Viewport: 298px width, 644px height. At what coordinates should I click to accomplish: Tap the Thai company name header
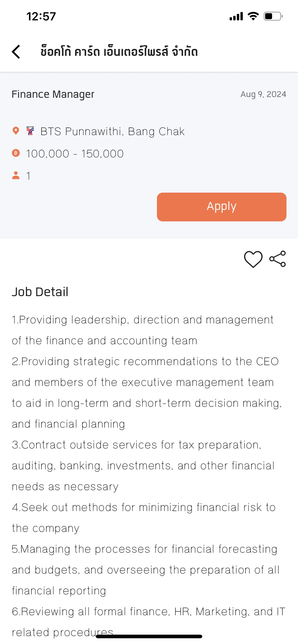click(119, 52)
